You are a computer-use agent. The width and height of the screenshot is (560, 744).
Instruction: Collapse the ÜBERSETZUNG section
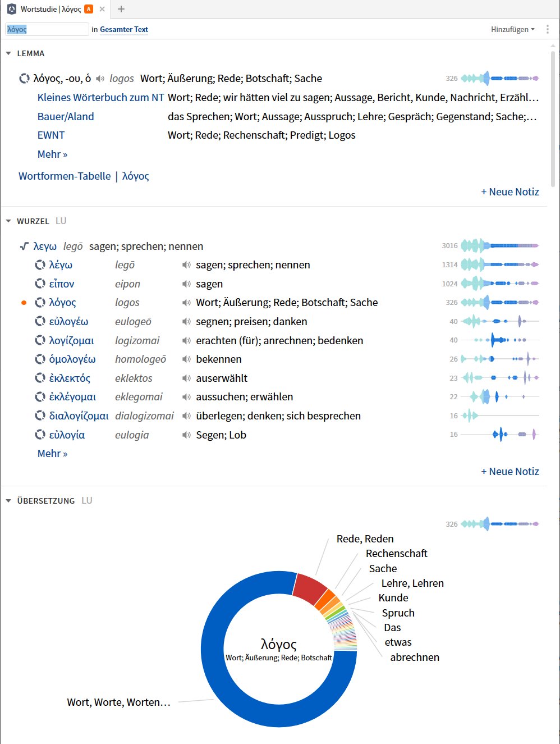(x=8, y=501)
